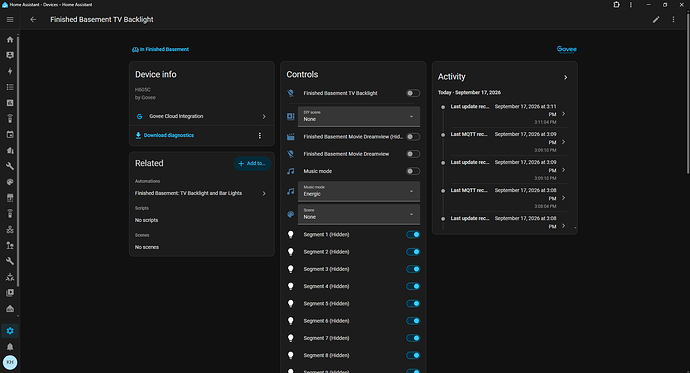The image size is (690, 373).
Task: Expand the 3:08 PM Last MQTT entry chevron
Action: [563, 198]
